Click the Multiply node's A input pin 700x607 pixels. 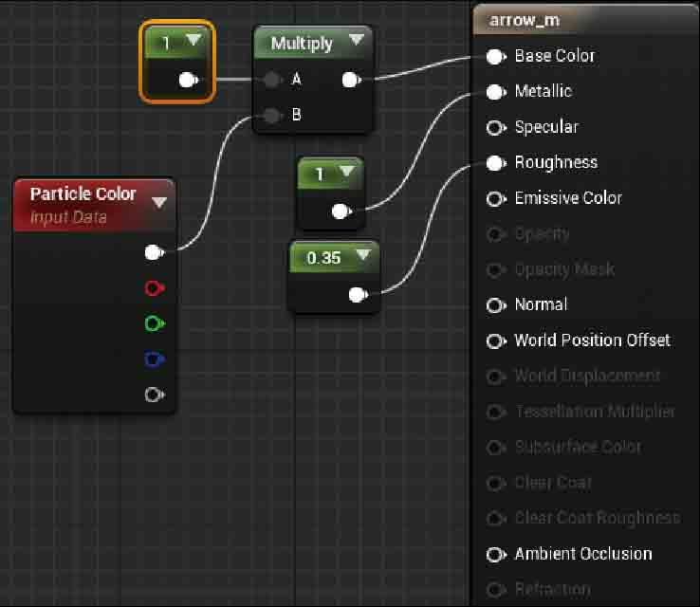273,80
